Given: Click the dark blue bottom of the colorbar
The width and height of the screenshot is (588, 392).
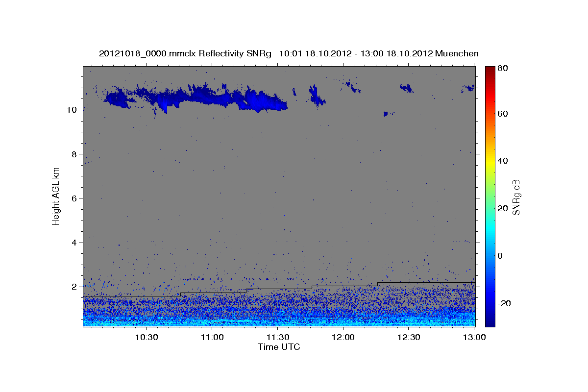Looking at the screenshot, I should pos(490,321).
